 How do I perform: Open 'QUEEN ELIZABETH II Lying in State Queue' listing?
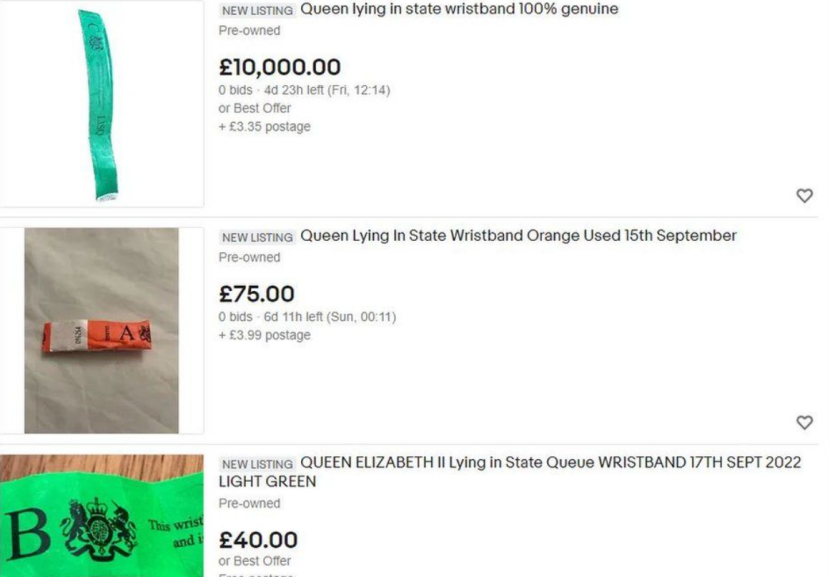tap(510, 472)
